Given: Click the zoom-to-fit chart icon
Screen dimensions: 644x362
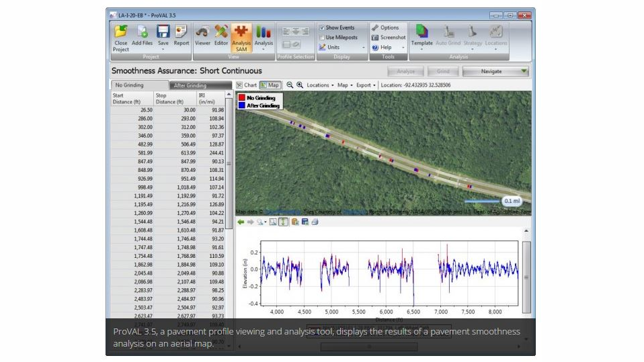Looking at the screenshot, I should click(273, 222).
